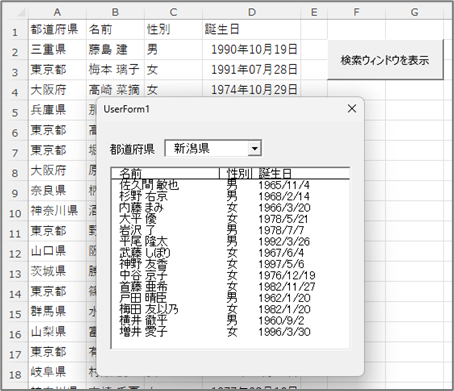
Task: Click cell 藤島 建
Action: click(x=115, y=50)
